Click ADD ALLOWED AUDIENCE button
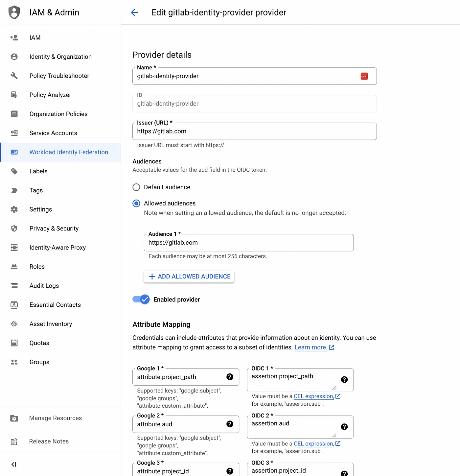 [x=189, y=276]
